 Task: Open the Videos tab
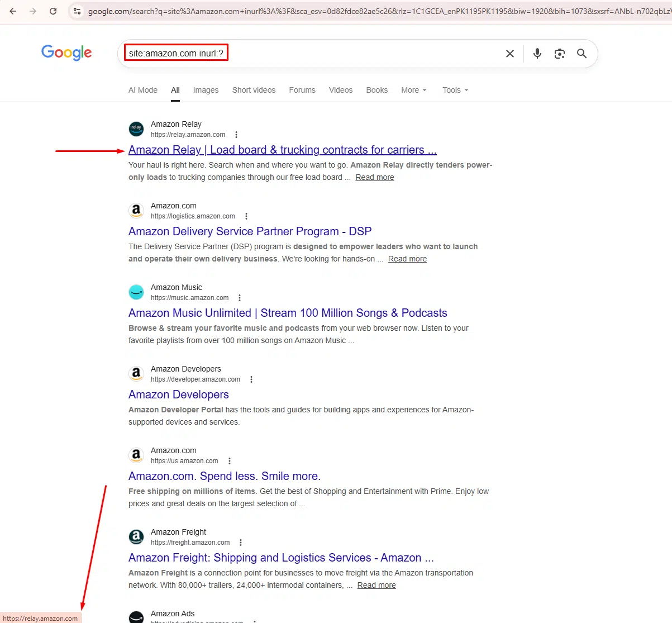341,90
